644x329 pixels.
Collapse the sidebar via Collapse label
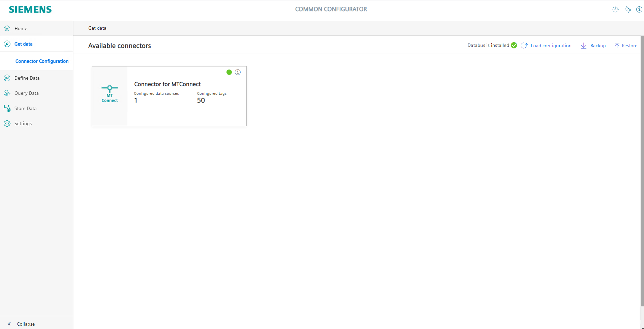[x=26, y=324]
